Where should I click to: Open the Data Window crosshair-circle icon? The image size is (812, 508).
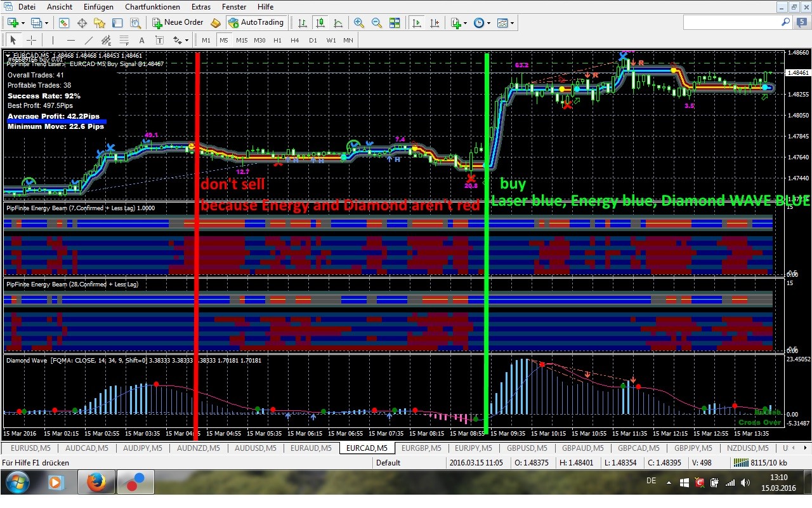point(82,23)
